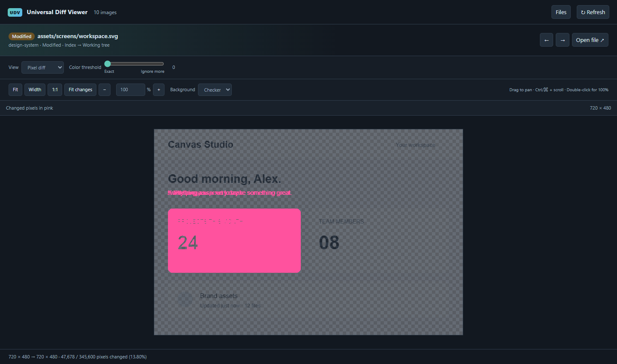Zoom in with the plus button
617x364 pixels.
coord(159,90)
